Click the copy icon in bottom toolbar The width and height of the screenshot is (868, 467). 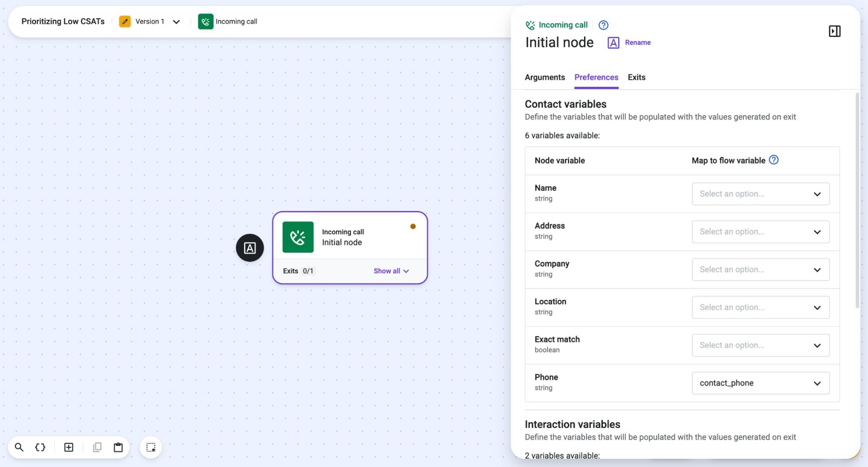[x=97, y=447]
